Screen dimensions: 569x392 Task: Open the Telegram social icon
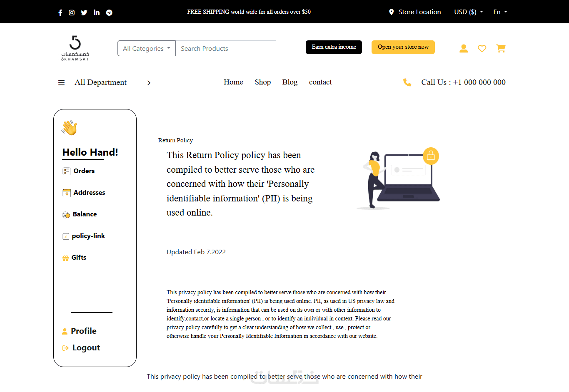(109, 12)
